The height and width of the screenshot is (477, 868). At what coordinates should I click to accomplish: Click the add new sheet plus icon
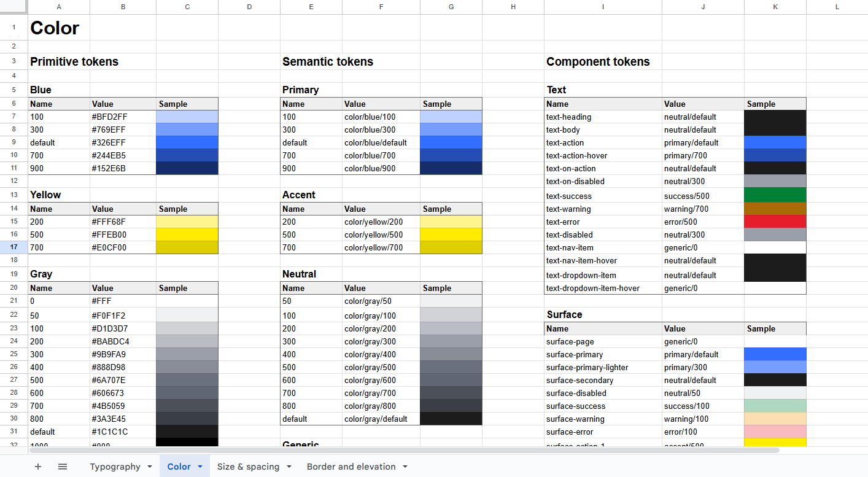click(x=38, y=467)
